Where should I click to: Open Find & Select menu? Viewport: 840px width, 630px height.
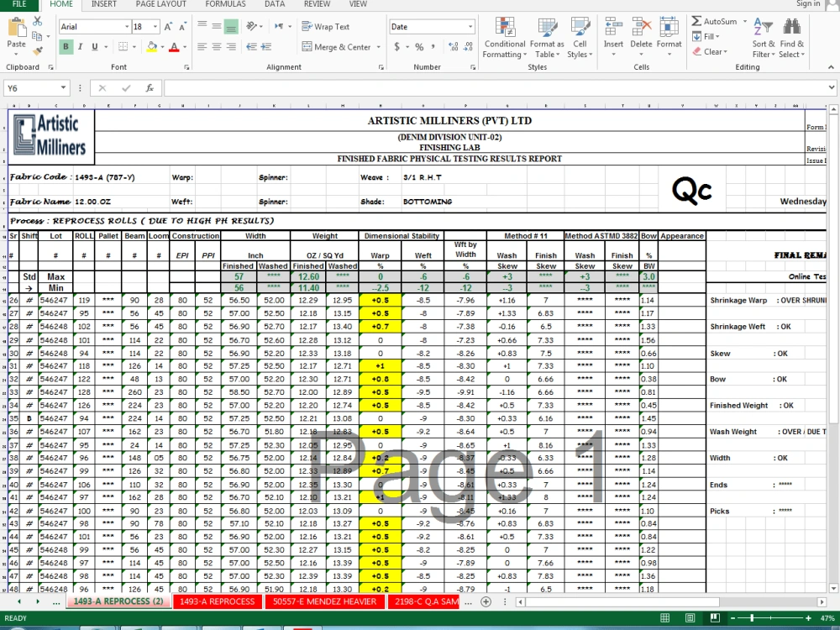791,38
